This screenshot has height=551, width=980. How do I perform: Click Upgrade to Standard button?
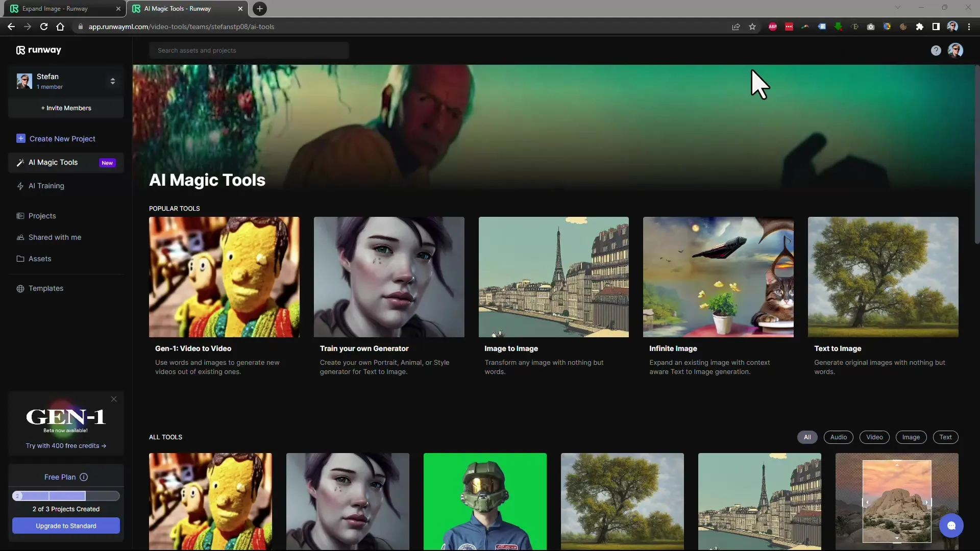click(x=66, y=525)
